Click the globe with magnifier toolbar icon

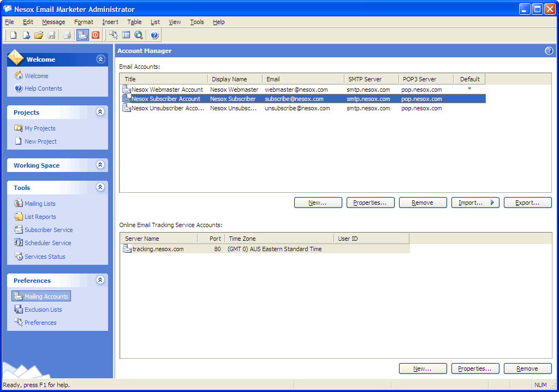(x=139, y=35)
